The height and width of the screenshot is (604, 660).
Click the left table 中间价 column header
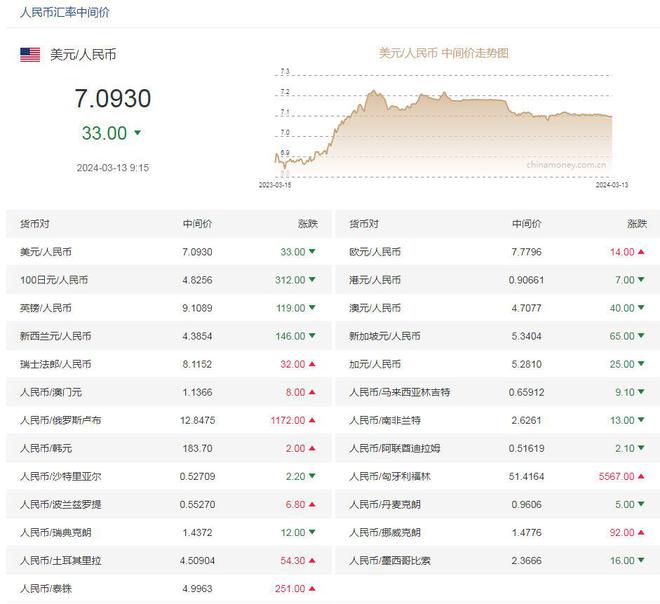pos(197,224)
